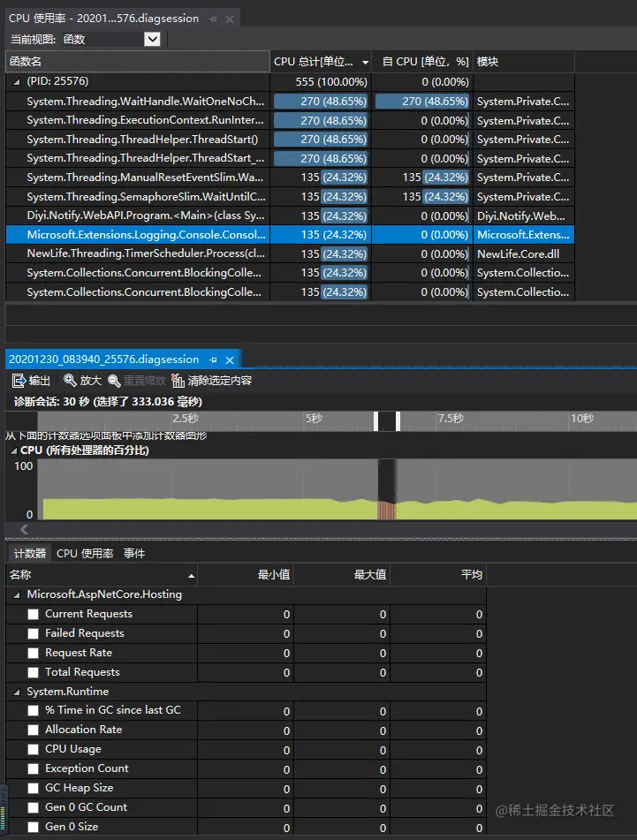Click the 平均 column header
Screen dimensions: 637x840
[x=438, y=575]
